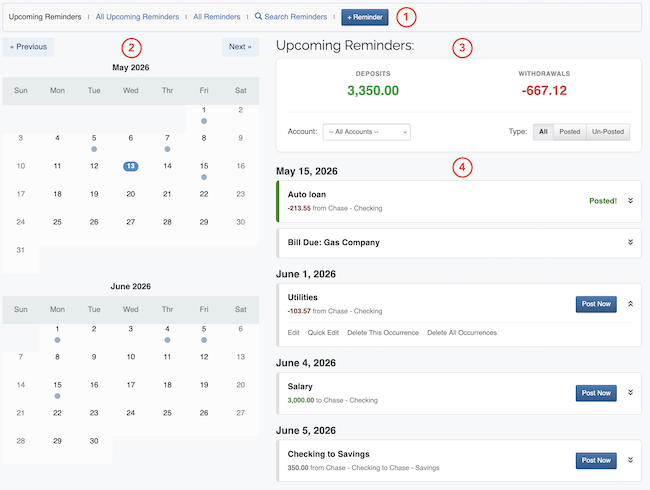Click the 3,350.00 deposits total
This screenshot has width=650, height=490.
pyautogui.click(x=373, y=90)
